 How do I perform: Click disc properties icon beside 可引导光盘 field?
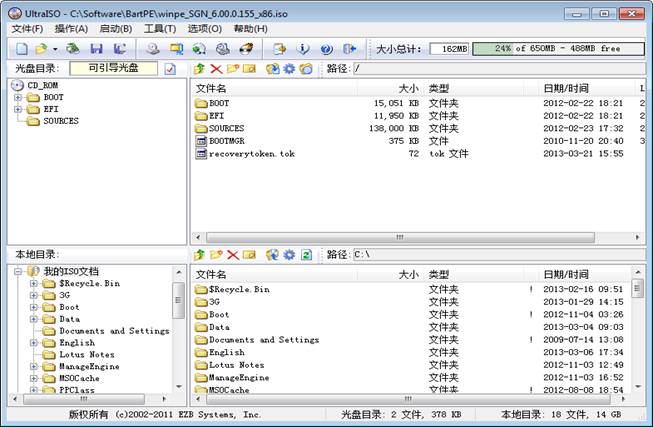point(170,69)
